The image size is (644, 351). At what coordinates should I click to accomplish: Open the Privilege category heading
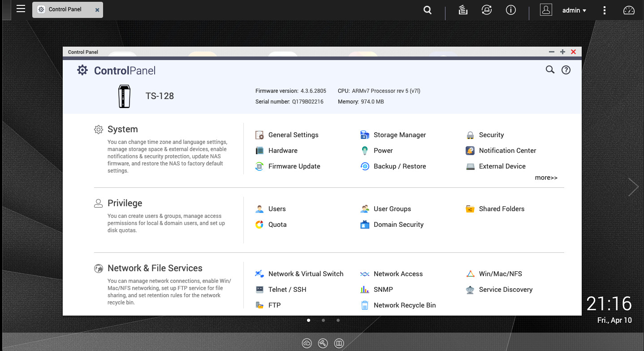(x=125, y=203)
